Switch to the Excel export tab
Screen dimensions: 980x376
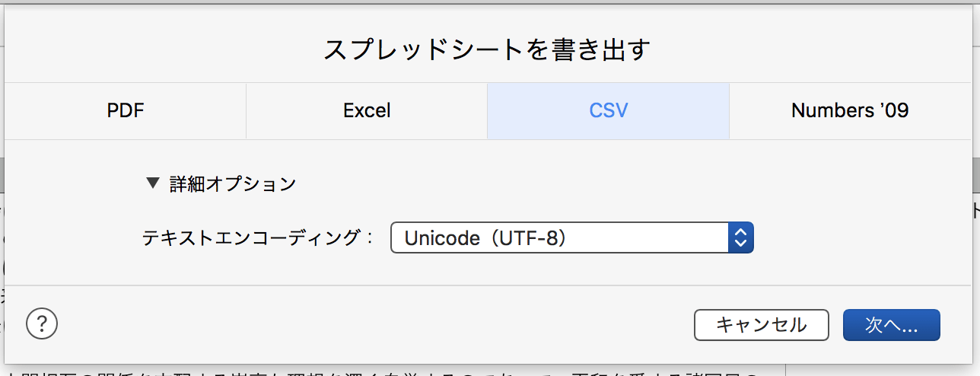(x=367, y=110)
